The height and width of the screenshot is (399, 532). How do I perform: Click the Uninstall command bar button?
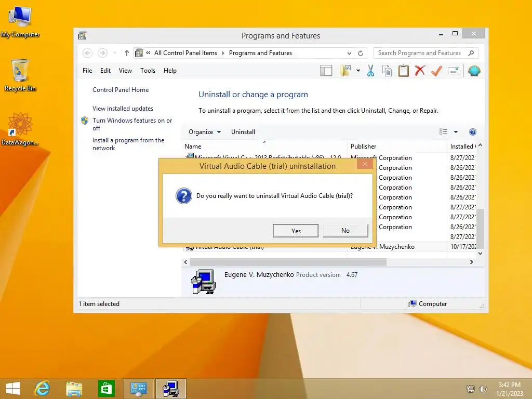243,132
